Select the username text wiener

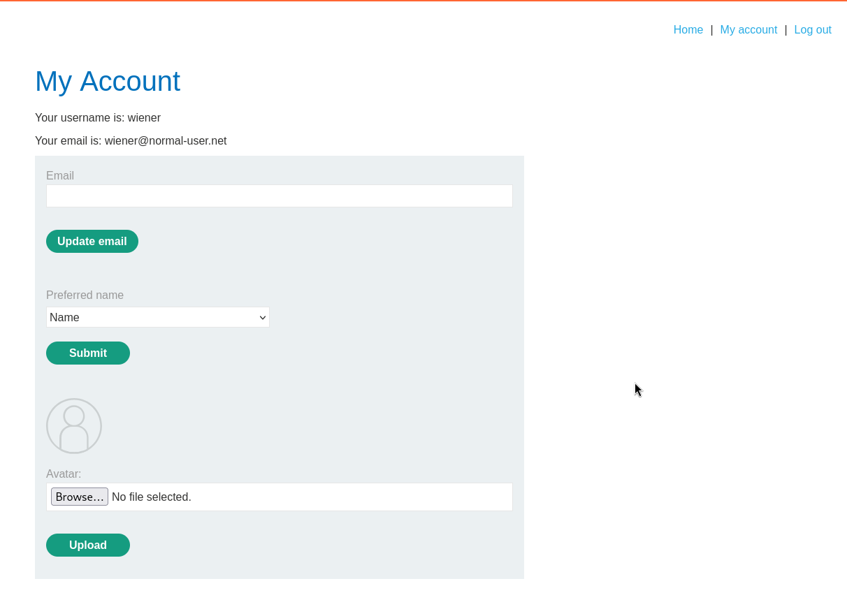click(x=144, y=118)
